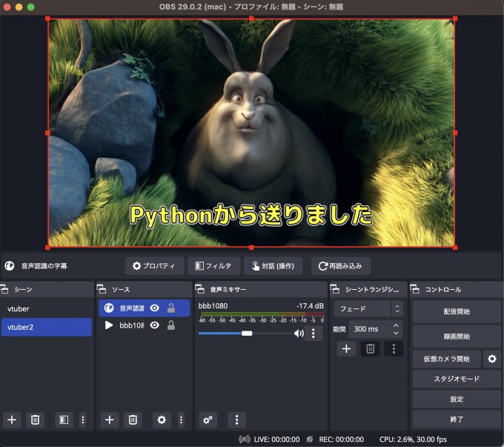504x447 pixels.
Task: Click the CPU: 2.6%, 30.00 fps status
Action: 413,440
